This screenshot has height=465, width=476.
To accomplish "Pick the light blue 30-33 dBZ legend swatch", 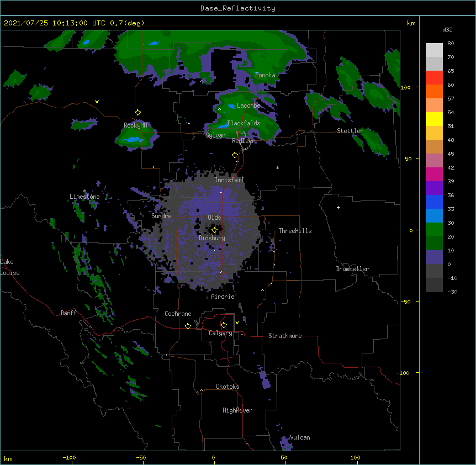I will point(434,216).
